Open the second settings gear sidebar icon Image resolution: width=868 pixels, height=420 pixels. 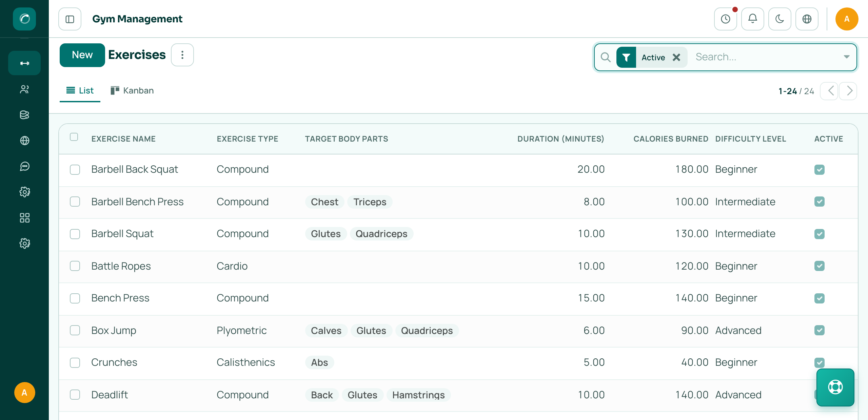24,243
